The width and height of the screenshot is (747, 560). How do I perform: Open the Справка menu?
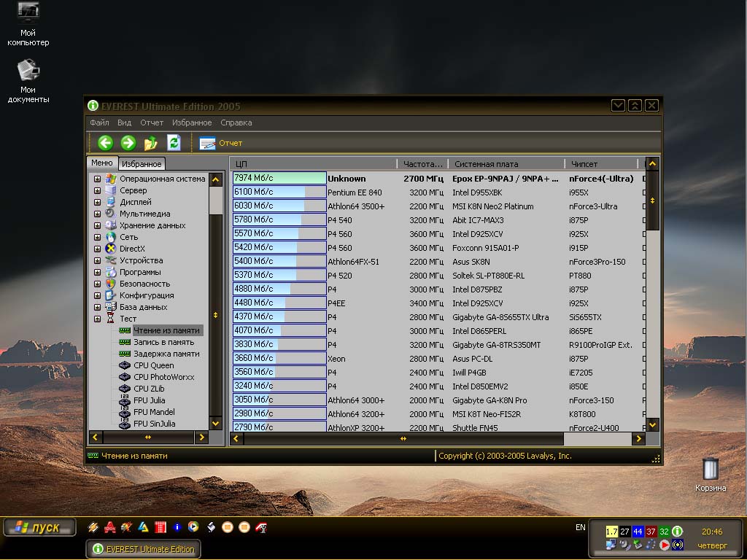pyautogui.click(x=236, y=122)
